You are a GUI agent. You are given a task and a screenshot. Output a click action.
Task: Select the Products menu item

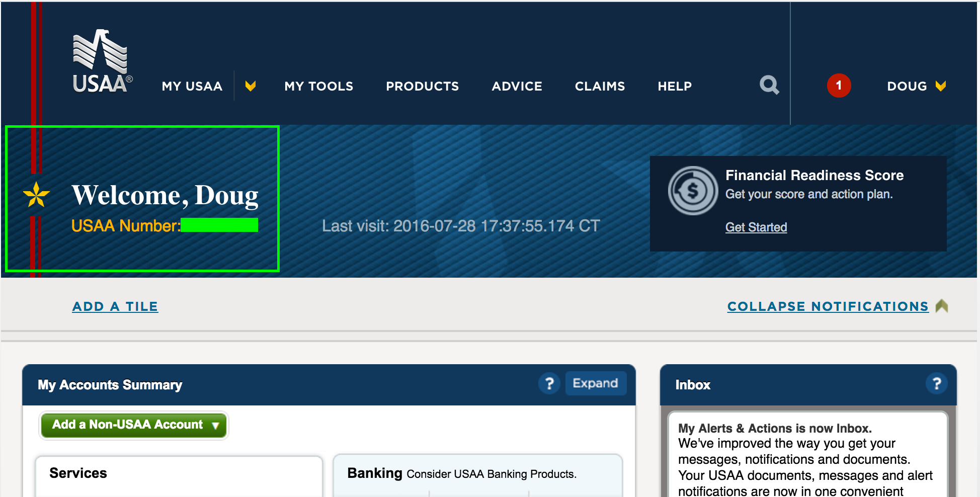click(x=423, y=87)
